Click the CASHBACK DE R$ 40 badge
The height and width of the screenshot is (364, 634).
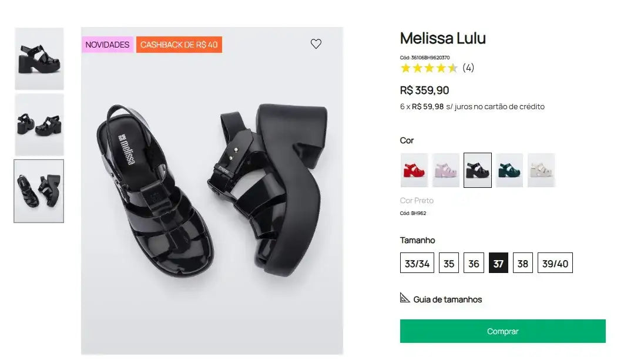click(x=179, y=44)
